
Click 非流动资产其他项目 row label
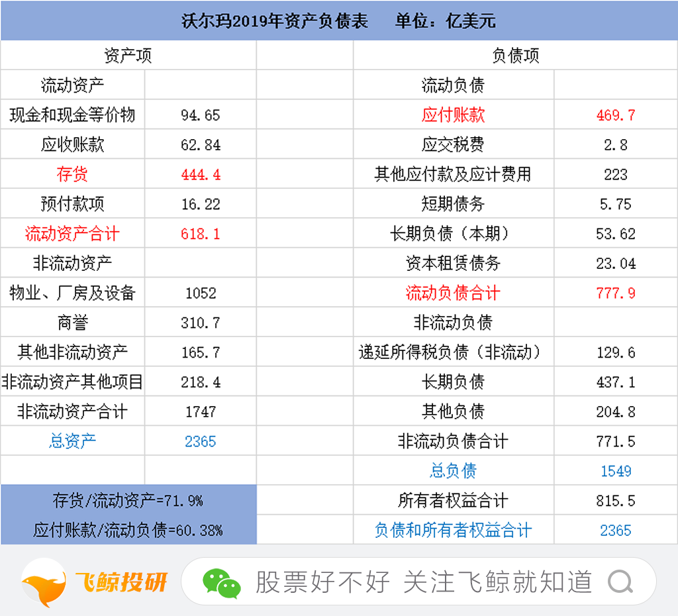[72, 382]
